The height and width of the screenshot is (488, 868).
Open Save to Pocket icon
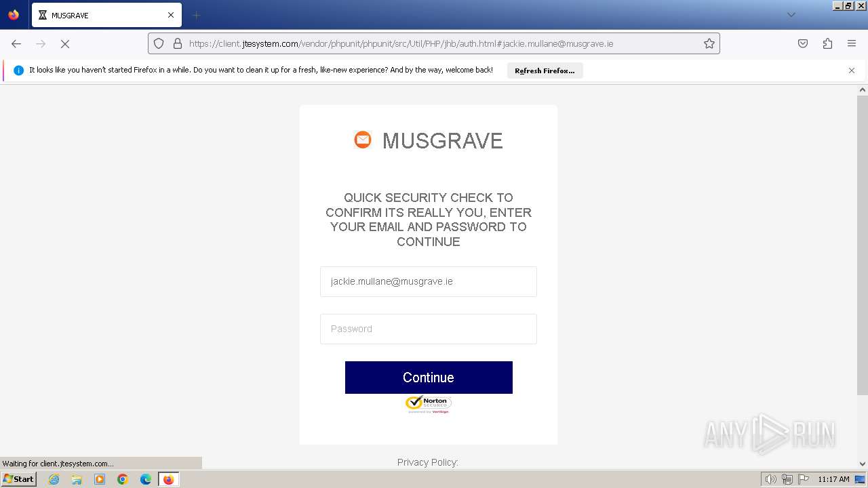point(803,43)
